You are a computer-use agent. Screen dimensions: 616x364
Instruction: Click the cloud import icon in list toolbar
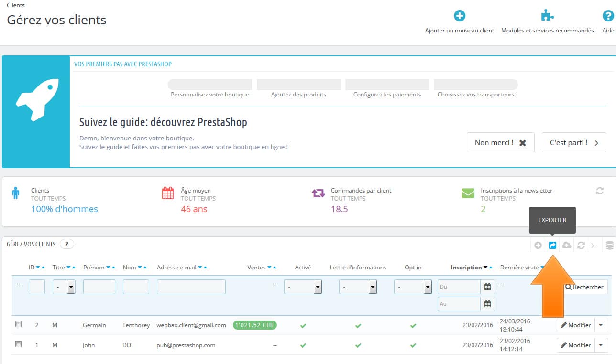[567, 245]
